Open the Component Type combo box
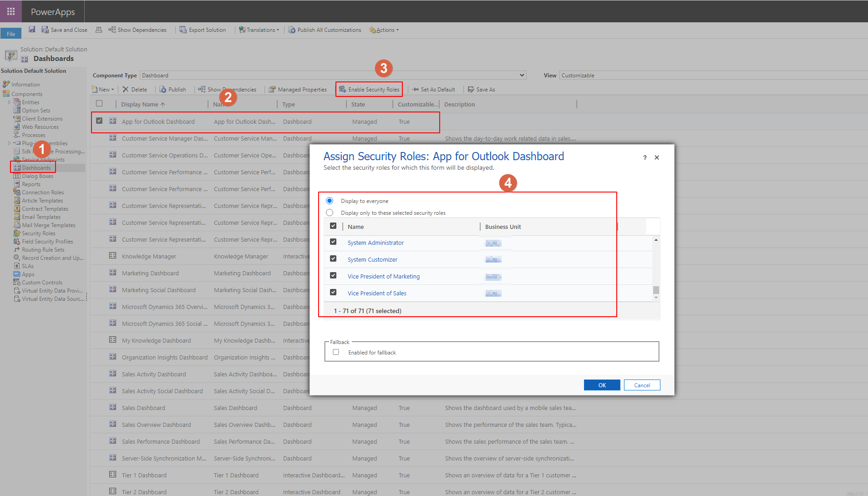Image resolution: width=868 pixels, height=496 pixels. 333,75
